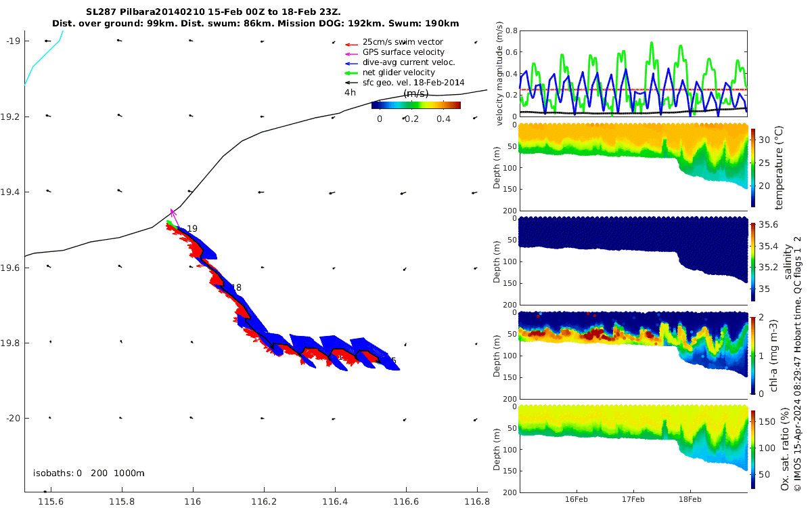812x508 pixels.
Task: Click the chl-a colorbar
Action: click(754, 354)
